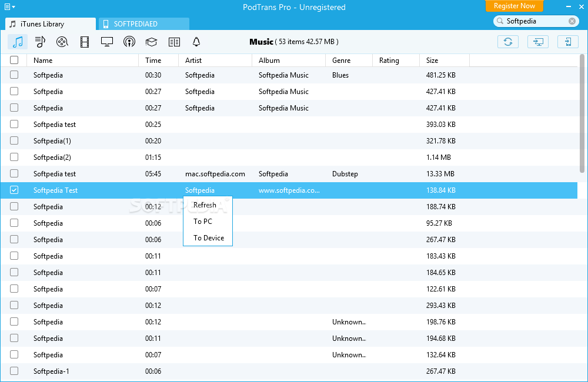Open the Podcasts category icon

[129, 42]
